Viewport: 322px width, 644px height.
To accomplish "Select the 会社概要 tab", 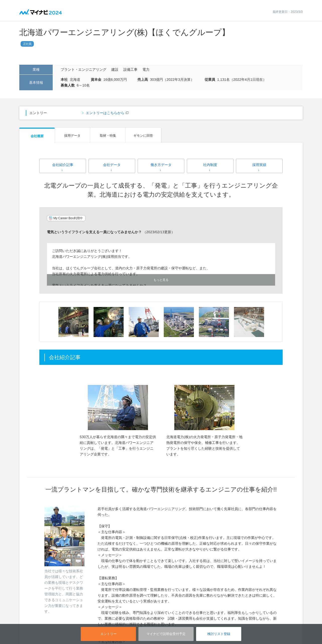I will (x=37, y=136).
